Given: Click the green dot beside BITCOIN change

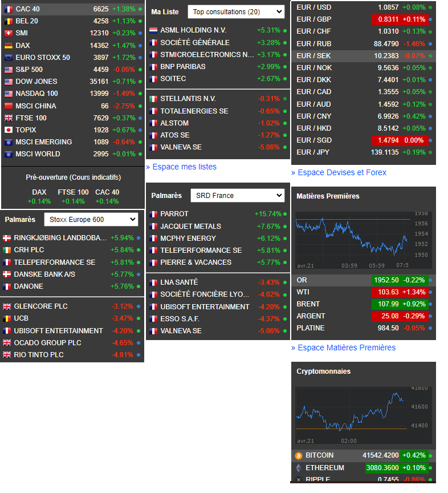Looking at the screenshot, I should coord(430,455).
